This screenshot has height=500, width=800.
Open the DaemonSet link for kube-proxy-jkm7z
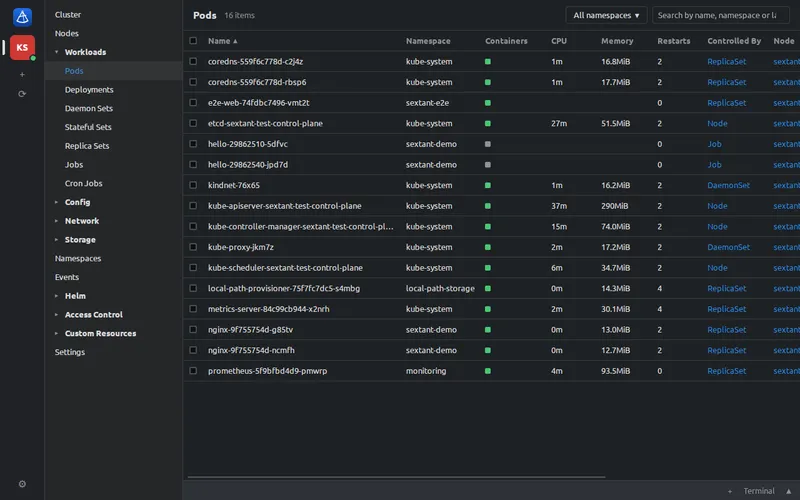coord(729,247)
